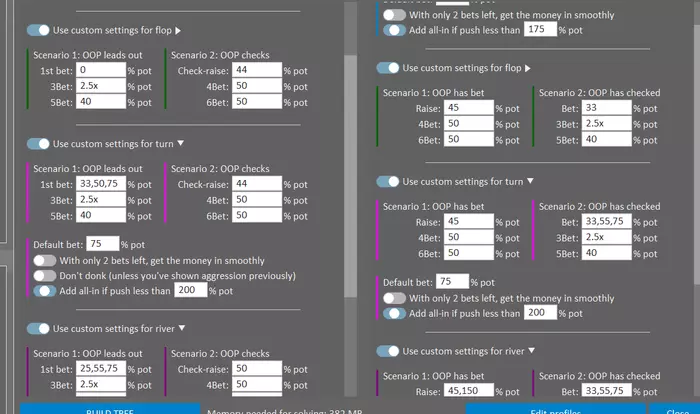Click flop 6Bet field under 'OOP checks'
This screenshot has width=700, height=414.
(x=257, y=101)
